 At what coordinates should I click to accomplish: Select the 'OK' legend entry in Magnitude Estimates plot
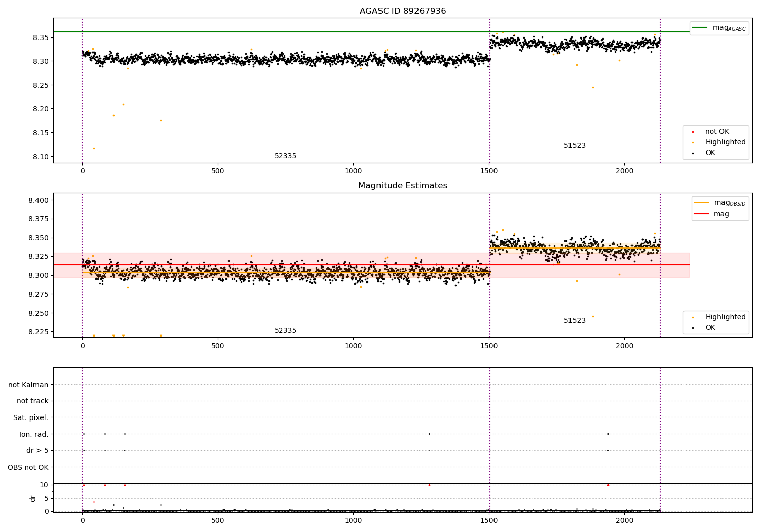[x=710, y=328]
